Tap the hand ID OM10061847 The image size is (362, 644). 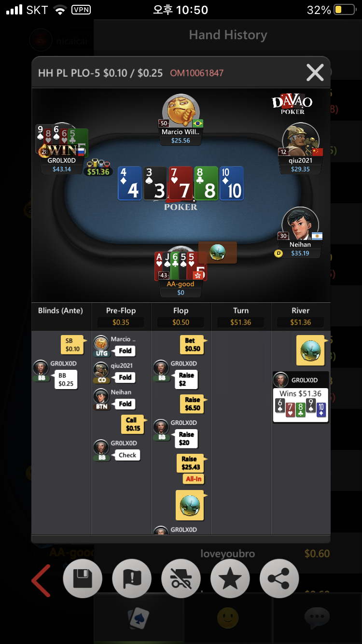pos(196,73)
